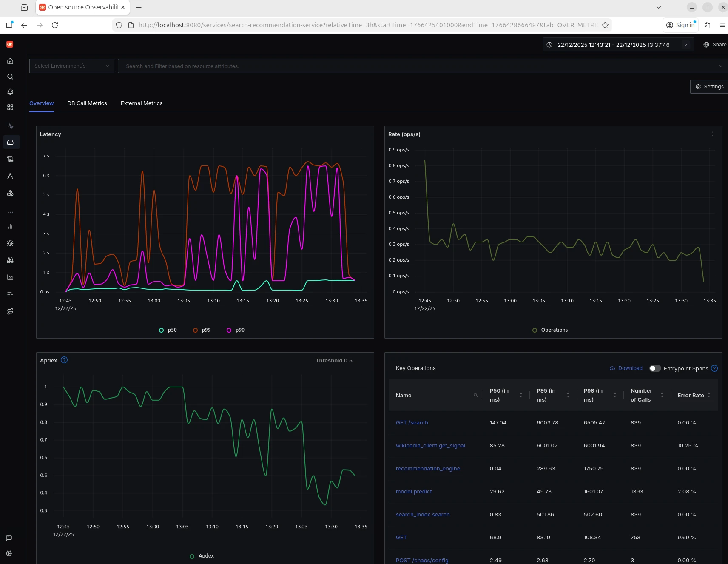Open the gear settings icon at sidebar bottom

9,553
